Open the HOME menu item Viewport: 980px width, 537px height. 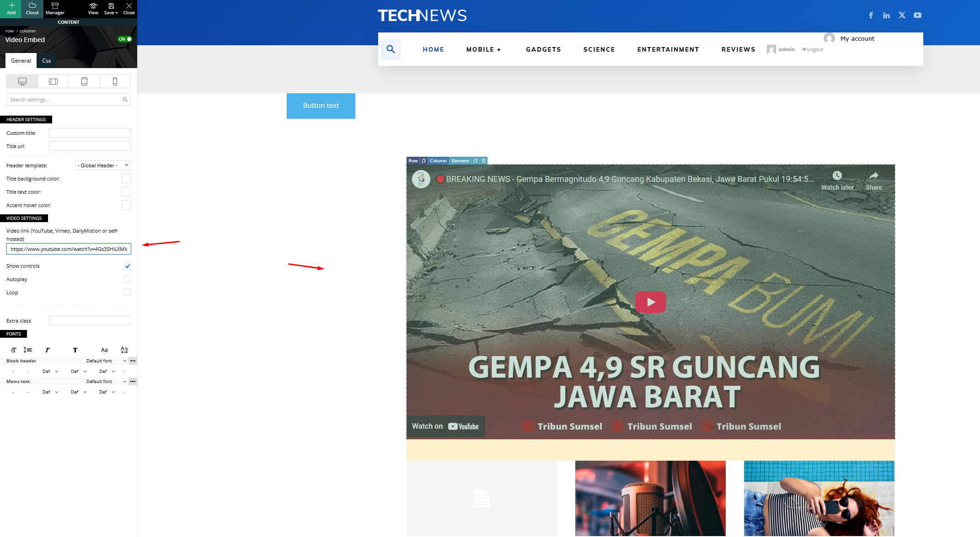click(x=433, y=49)
